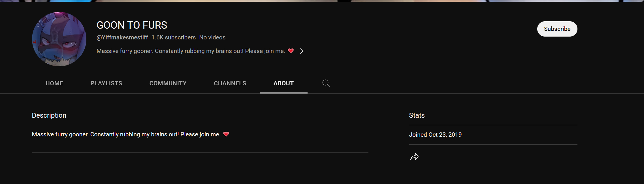Screen dimensions: 644x184
Task: Open the Playlists tab
Action: point(106,83)
